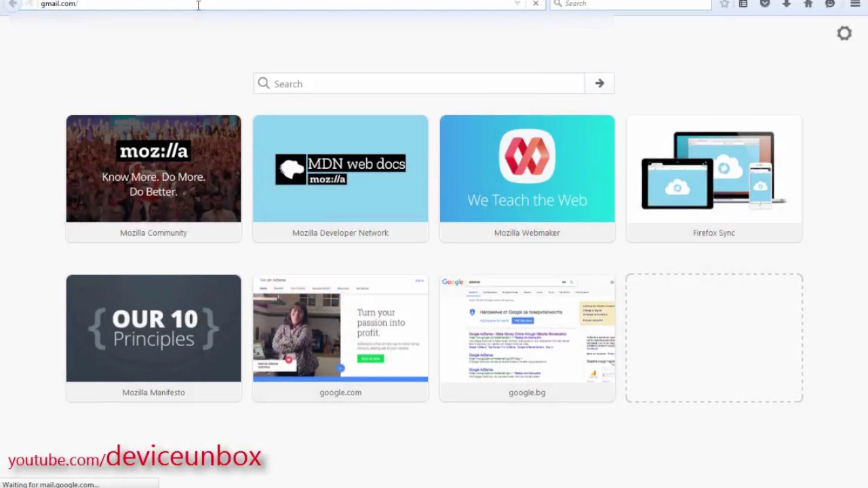Submit search with the arrow button
The image size is (868, 488).
[x=599, y=83]
